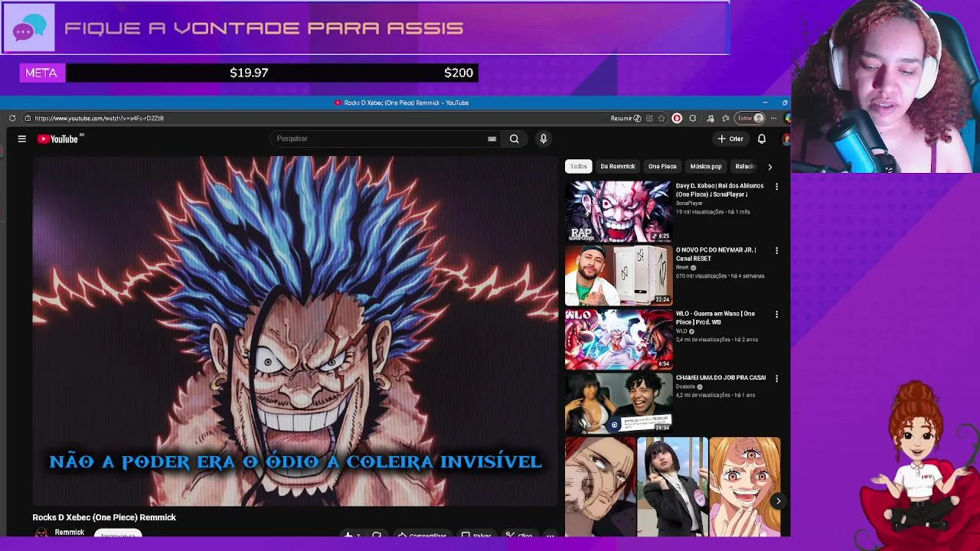Click the Criar button

click(730, 139)
